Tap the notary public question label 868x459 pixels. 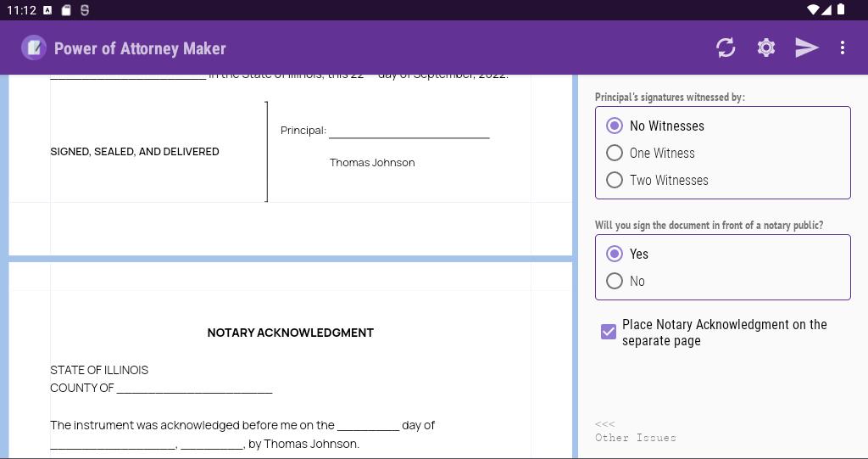coord(709,225)
